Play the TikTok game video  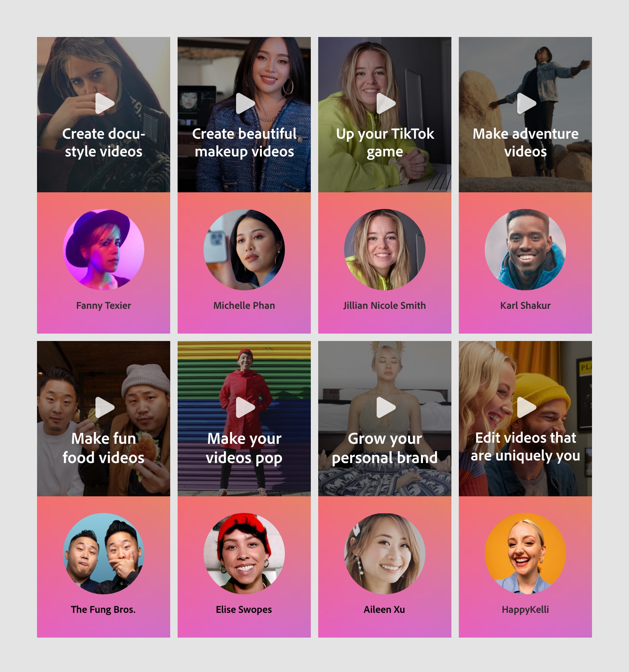pyautogui.click(x=386, y=103)
